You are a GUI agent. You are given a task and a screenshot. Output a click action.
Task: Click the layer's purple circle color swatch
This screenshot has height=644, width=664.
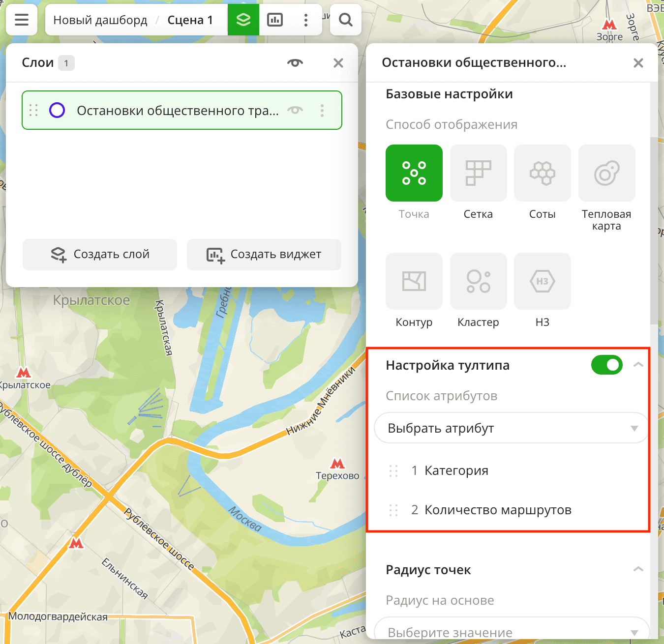click(57, 110)
